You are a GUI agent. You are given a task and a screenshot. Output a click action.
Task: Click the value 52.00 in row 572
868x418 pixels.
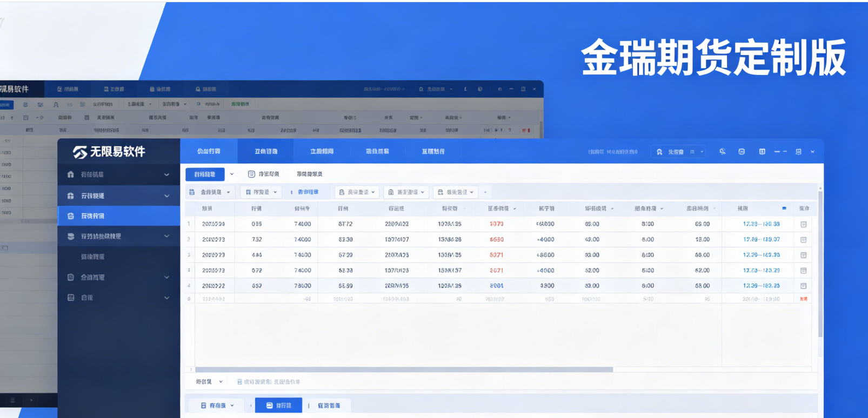pyautogui.click(x=592, y=271)
